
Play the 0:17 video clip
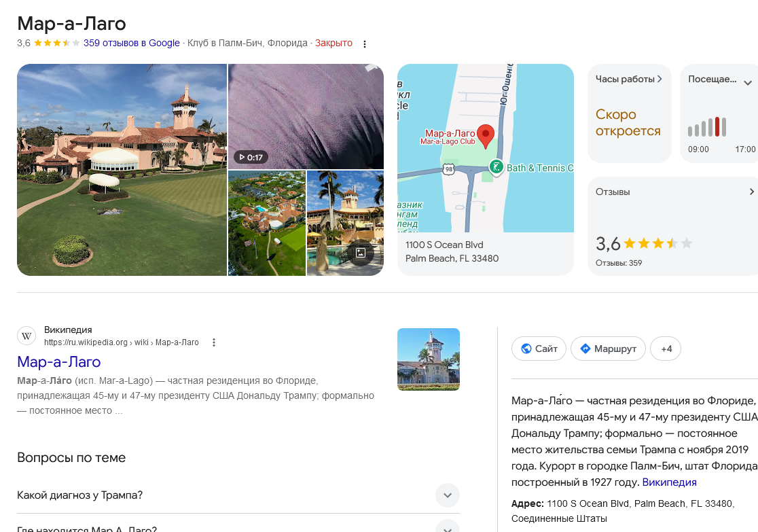[x=251, y=157]
